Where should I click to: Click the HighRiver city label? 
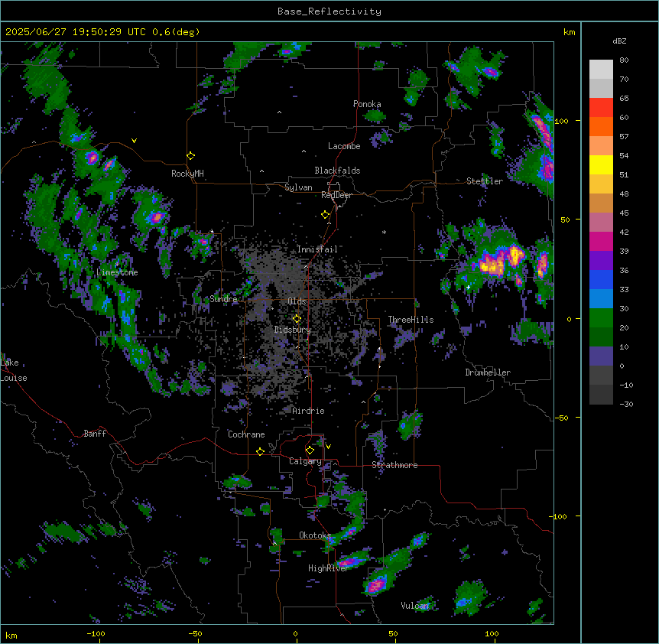pyautogui.click(x=329, y=568)
